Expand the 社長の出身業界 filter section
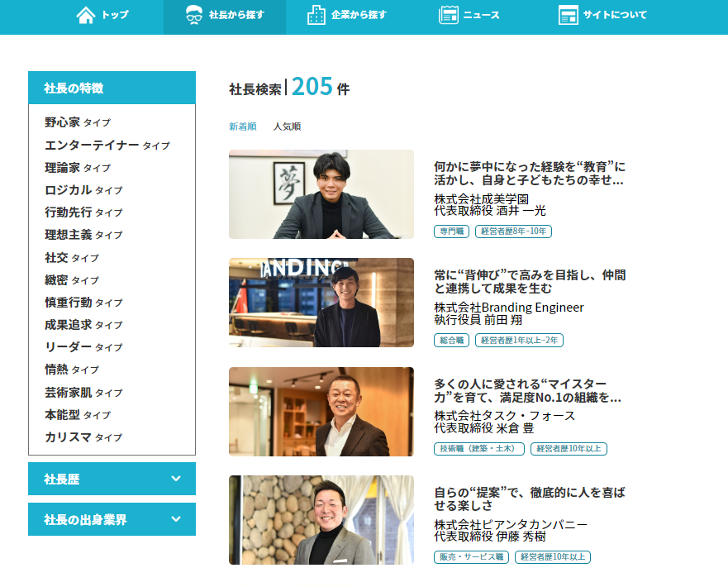 pyautogui.click(x=112, y=519)
